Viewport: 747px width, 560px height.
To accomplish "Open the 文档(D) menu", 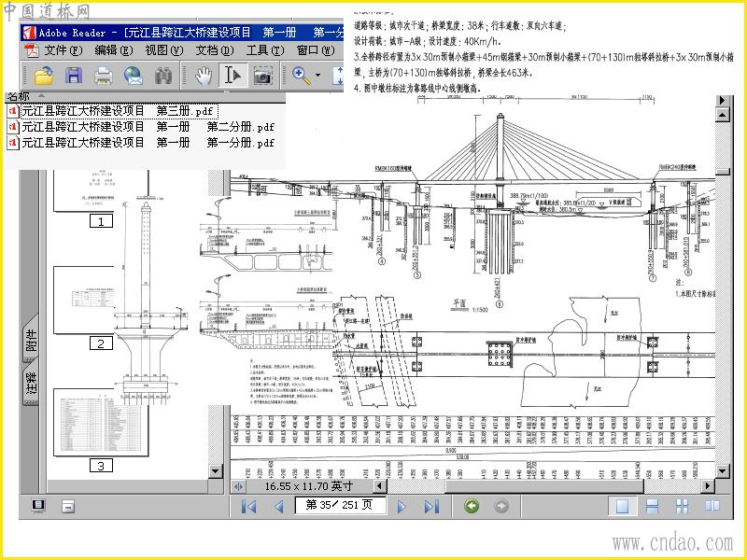I will tap(215, 49).
